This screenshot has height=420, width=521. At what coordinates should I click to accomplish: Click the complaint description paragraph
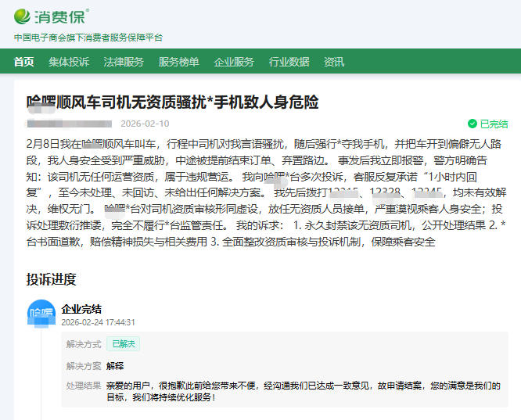click(266, 192)
